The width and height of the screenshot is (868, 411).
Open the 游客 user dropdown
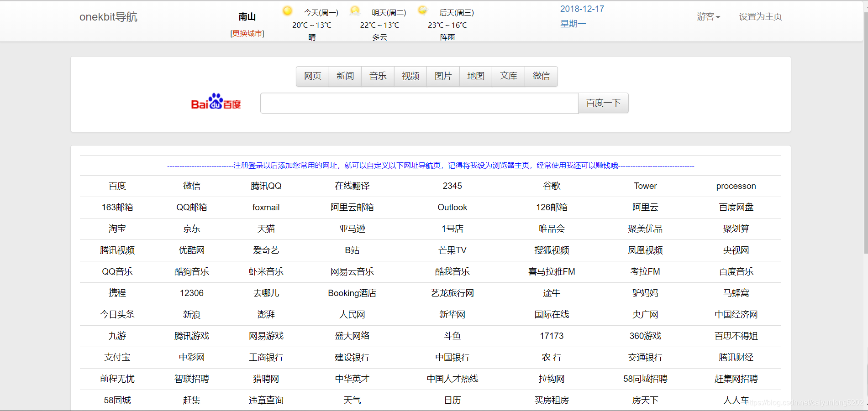tap(708, 17)
